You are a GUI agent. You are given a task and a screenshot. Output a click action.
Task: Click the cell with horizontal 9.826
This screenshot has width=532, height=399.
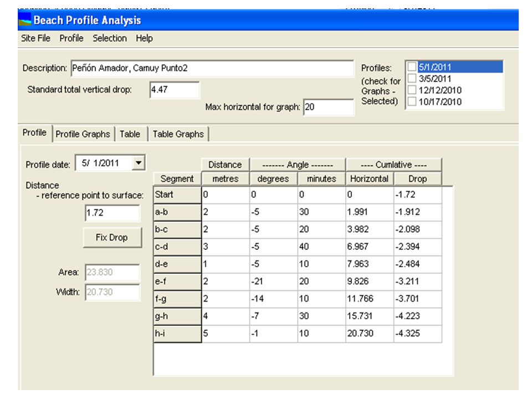pyautogui.click(x=370, y=282)
